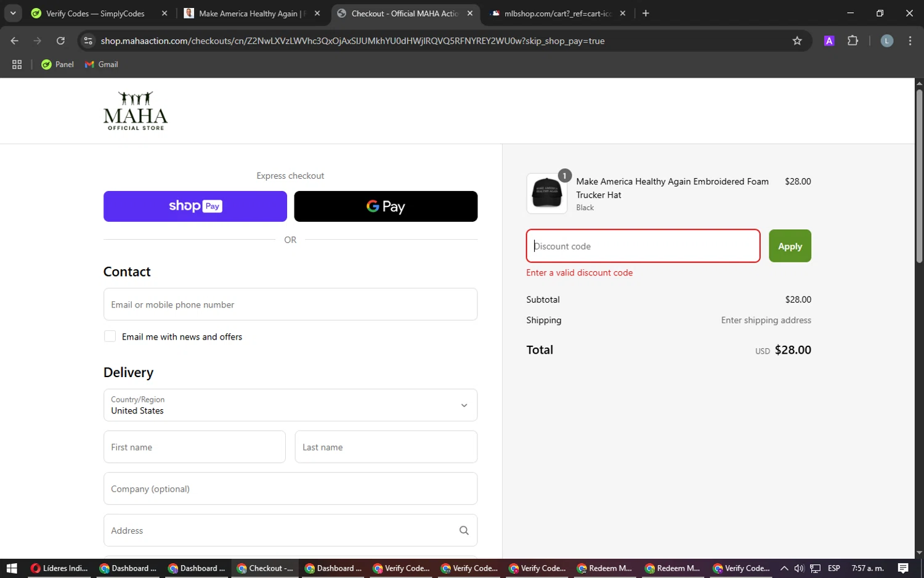Click the browser back arrow
This screenshot has width=924, height=578.
(x=15, y=41)
